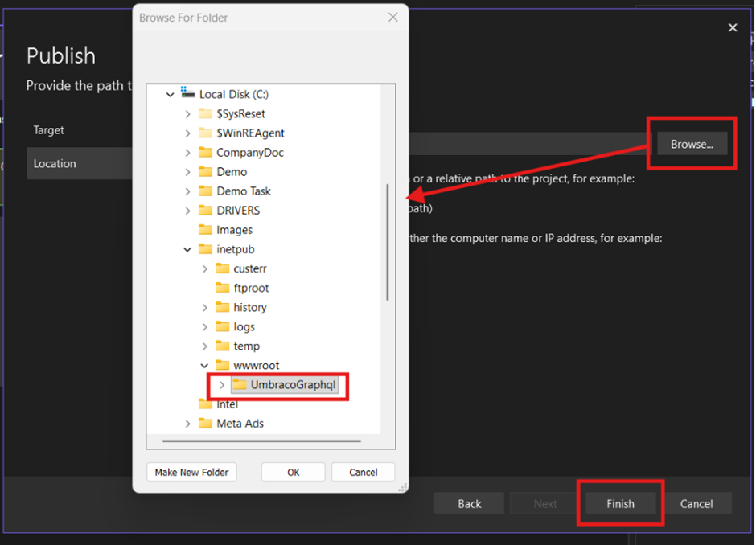Click the UmbracoGraphql folder icon
Image resolution: width=756 pixels, height=545 pixels.
click(x=240, y=385)
